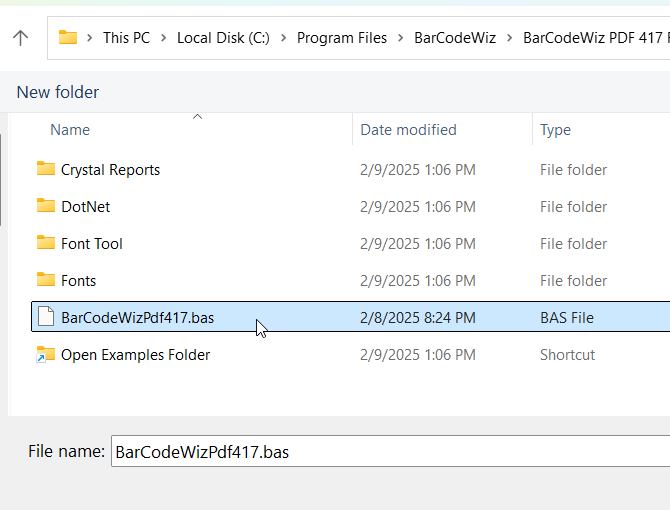
Task: Expand chevron before This PC breadcrumb
Action: 90,38
